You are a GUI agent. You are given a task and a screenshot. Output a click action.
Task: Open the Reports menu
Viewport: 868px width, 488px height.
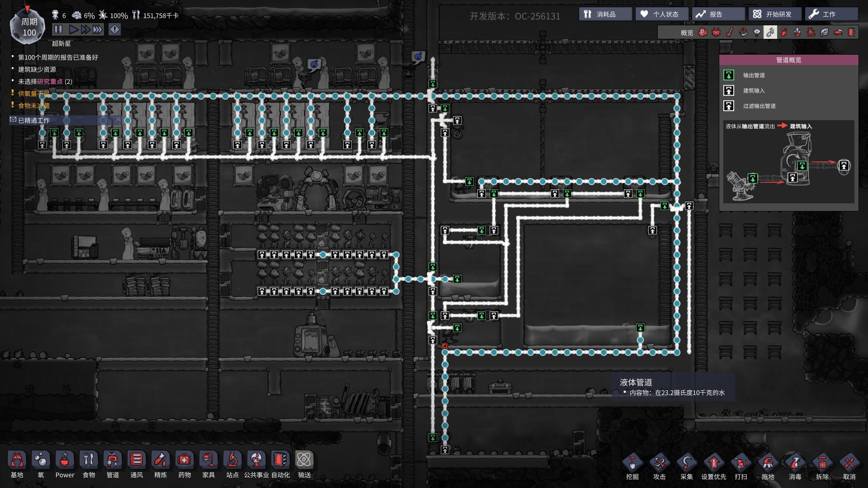pyautogui.click(x=718, y=14)
